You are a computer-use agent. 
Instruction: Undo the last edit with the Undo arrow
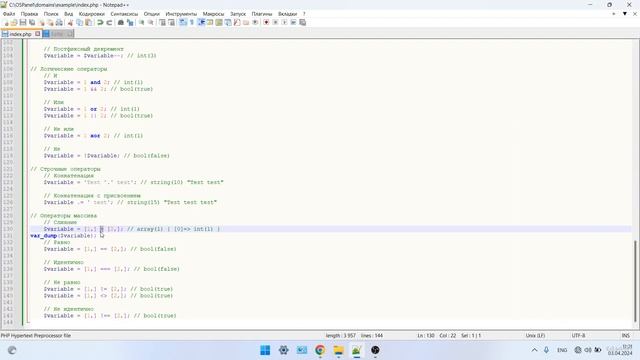tap(100, 22)
